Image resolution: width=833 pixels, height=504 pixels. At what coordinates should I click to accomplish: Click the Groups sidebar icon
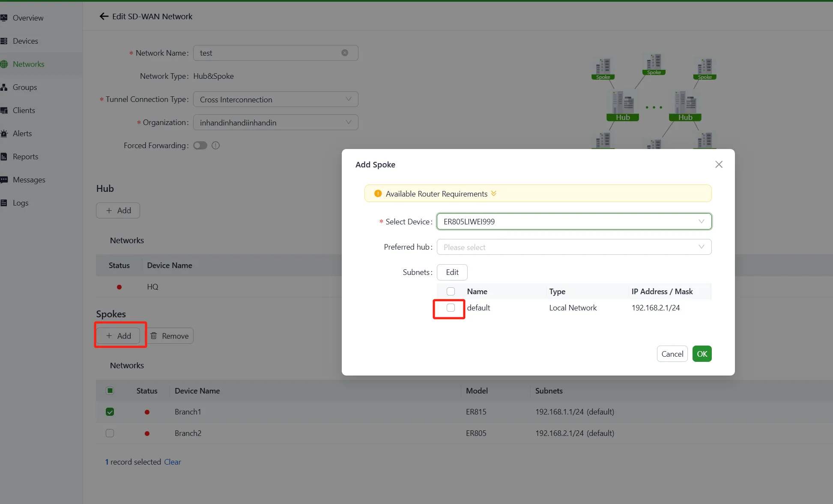pos(4,87)
